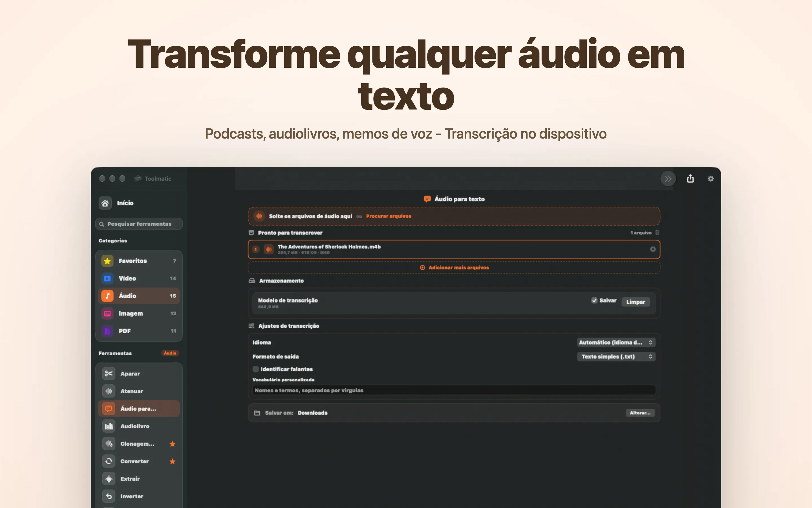Focus the Pesquisar ferramentas search field
The height and width of the screenshot is (508, 812).
139,224
